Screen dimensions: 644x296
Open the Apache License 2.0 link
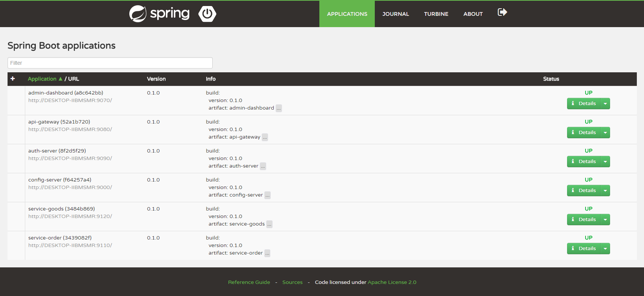[392, 282]
